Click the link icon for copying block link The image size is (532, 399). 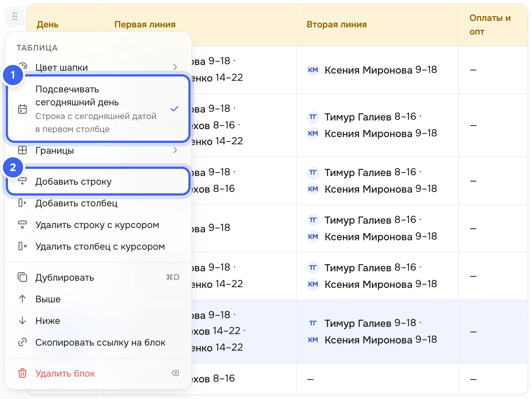point(22,342)
